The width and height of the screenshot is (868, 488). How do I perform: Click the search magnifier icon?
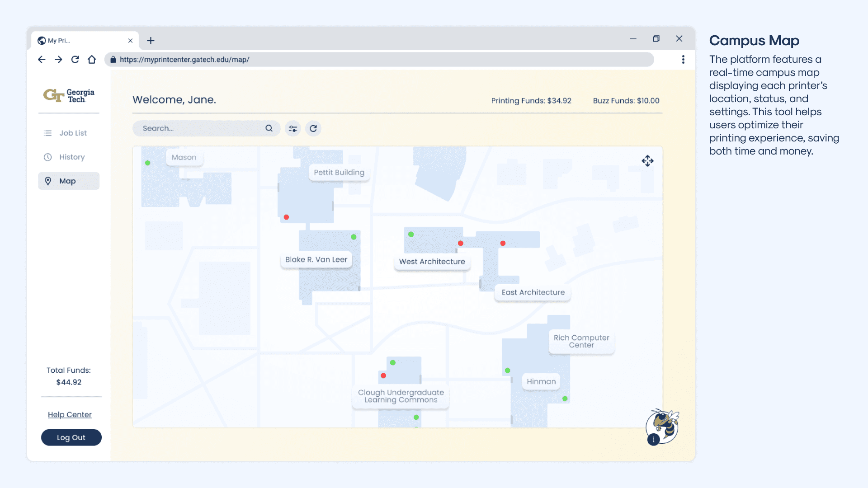coord(269,128)
